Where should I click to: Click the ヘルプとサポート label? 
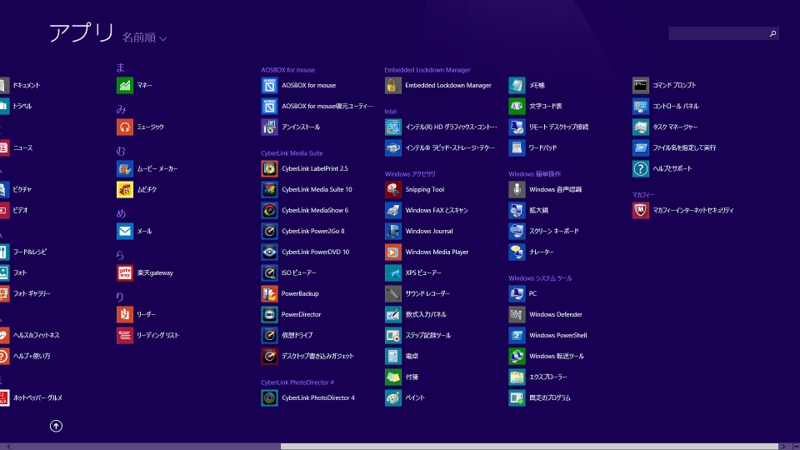672,168
